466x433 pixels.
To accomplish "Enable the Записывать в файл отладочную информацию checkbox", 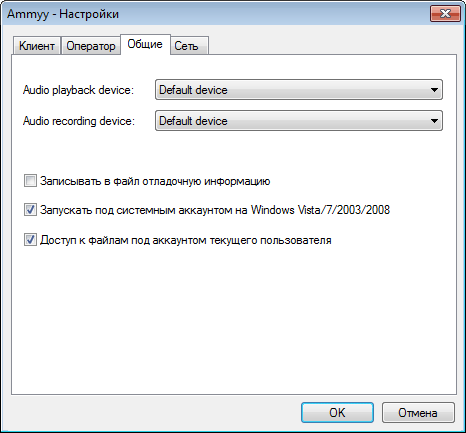I will (x=30, y=181).
